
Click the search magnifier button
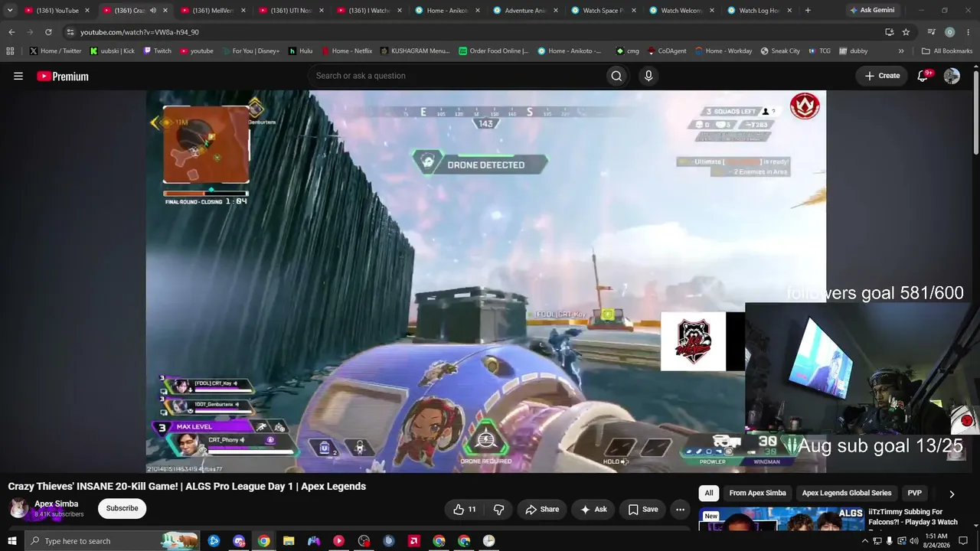click(x=616, y=76)
